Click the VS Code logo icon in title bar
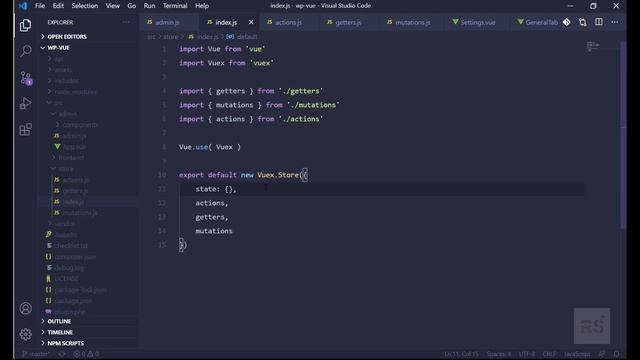 22,6
